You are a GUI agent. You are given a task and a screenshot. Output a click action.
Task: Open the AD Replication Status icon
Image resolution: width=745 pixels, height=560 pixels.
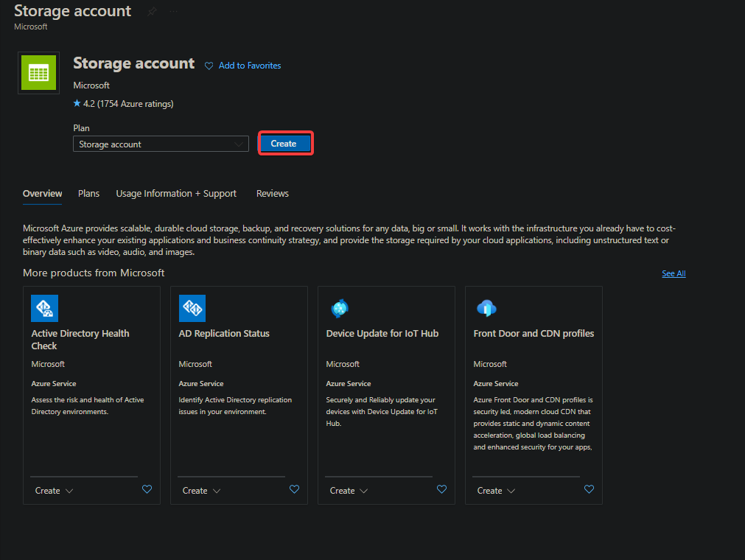192,308
